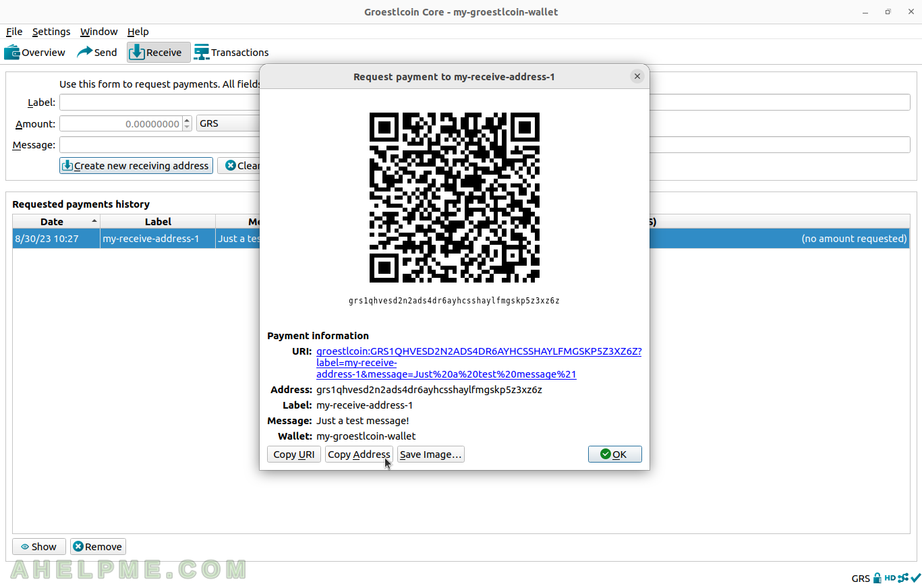Click the GRS unit status bar indicator
The height and width of the screenshot is (588, 922).
click(861, 579)
